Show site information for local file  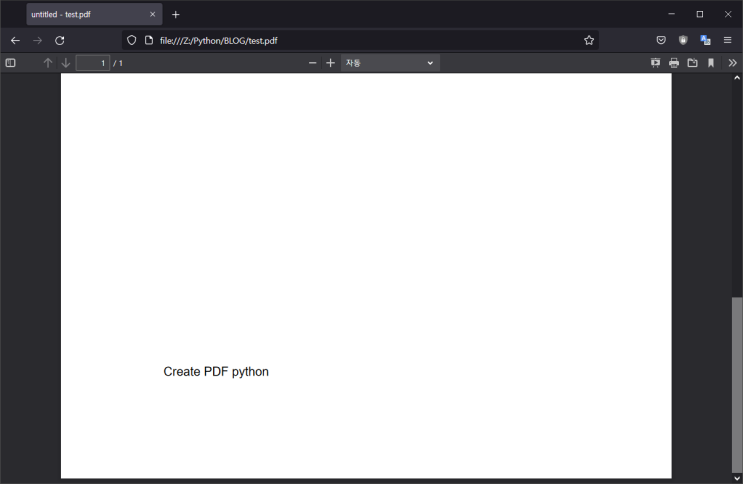149,40
